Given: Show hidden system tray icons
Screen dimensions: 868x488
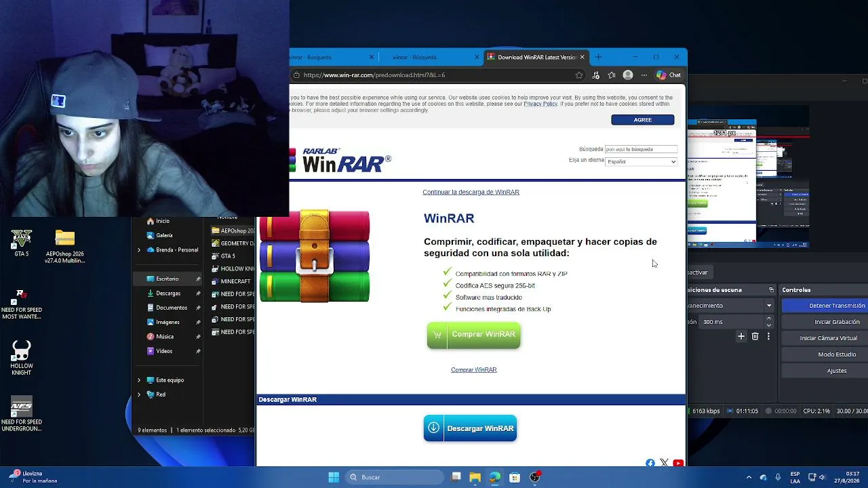Looking at the screenshot, I should 749,477.
